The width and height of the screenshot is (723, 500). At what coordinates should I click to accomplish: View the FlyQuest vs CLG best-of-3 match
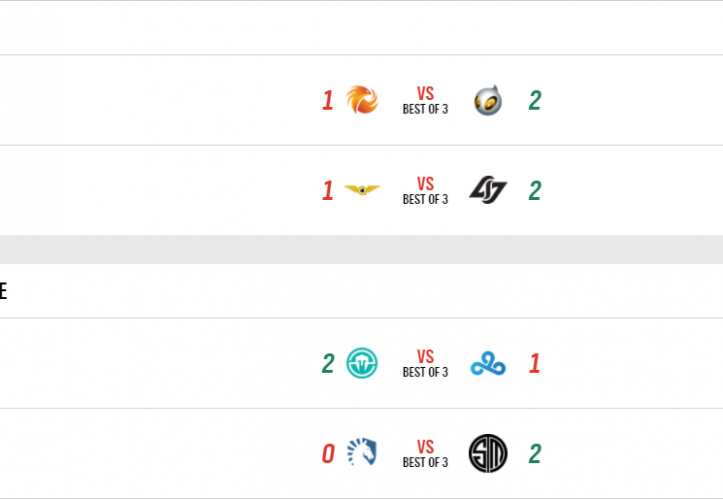tap(425, 190)
